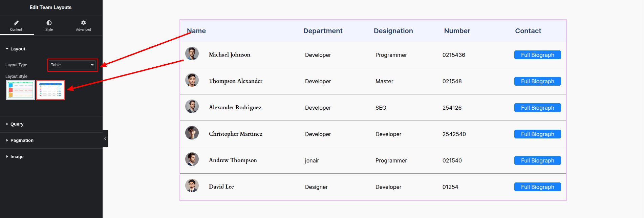This screenshot has height=218, width=644.
Task: Click the Alexander Rodriguez name text
Action: pyautogui.click(x=235, y=108)
